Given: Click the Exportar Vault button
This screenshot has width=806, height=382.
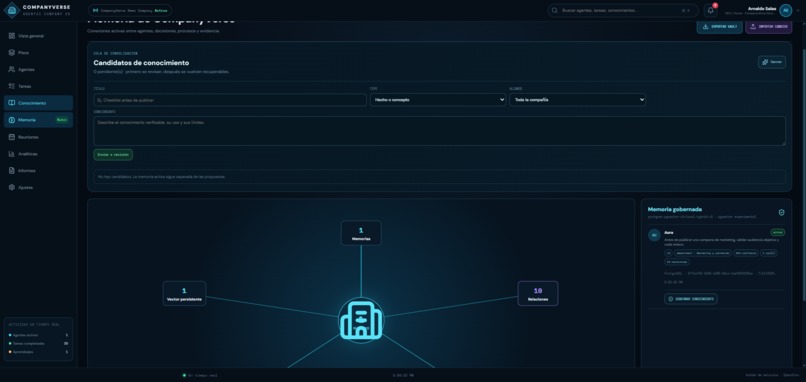Looking at the screenshot, I should point(719,27).
